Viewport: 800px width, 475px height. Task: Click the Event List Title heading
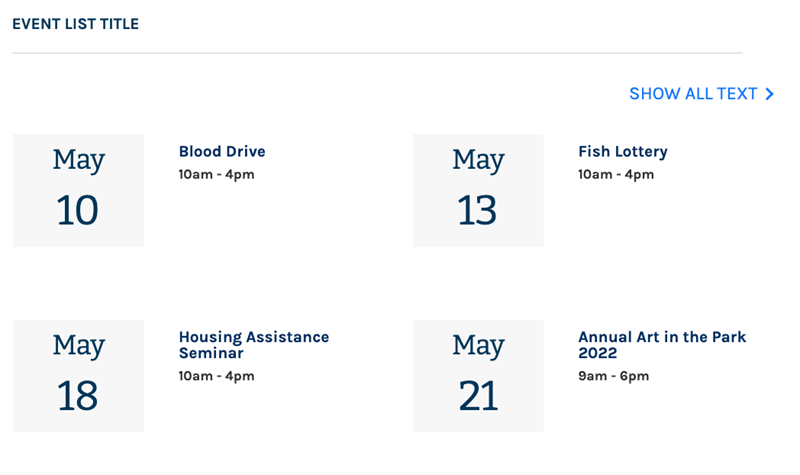75,24
